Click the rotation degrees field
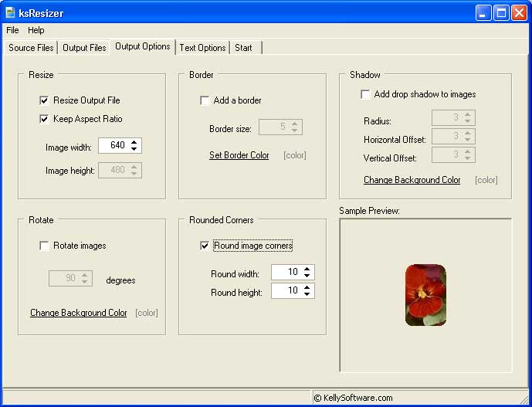This screenshot has height=407, width=532. point(70,278)
